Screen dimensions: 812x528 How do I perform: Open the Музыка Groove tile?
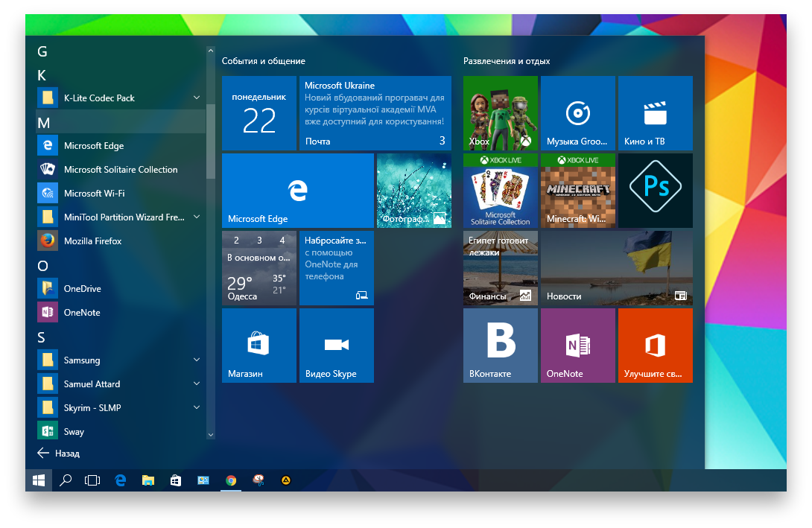tap(578, 113)
